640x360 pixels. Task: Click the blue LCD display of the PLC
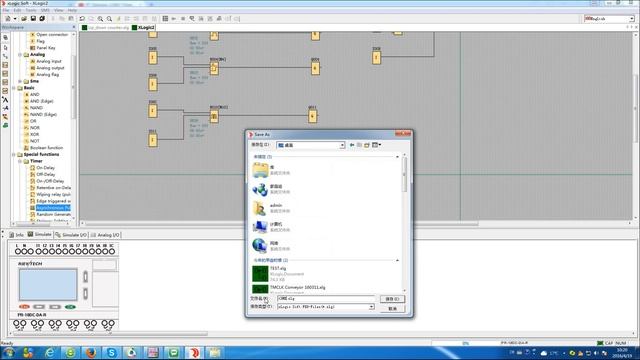click(48, 284)
